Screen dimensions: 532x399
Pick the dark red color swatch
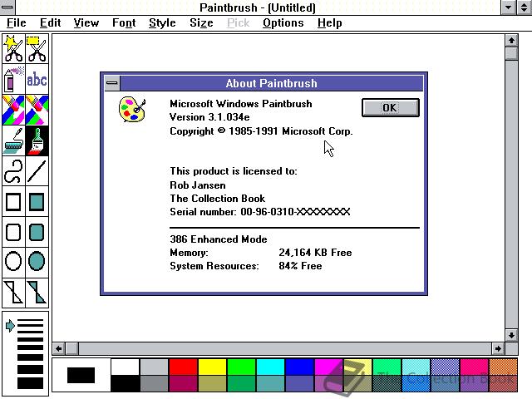pos(183,383)
